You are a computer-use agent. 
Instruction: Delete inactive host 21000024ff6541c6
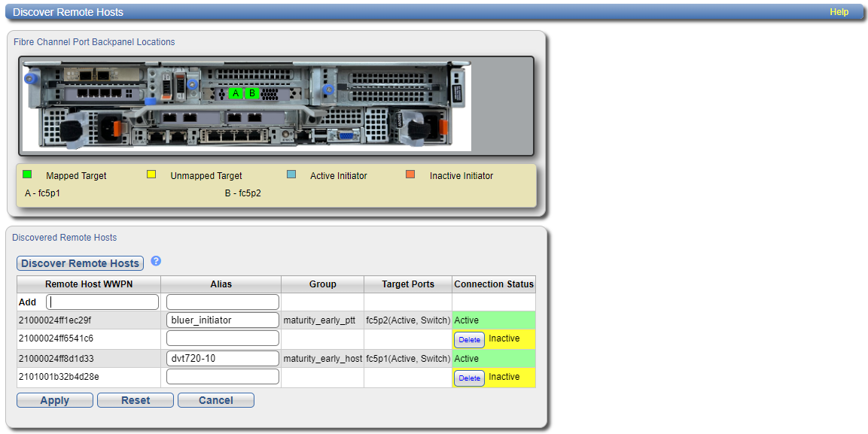469,340
